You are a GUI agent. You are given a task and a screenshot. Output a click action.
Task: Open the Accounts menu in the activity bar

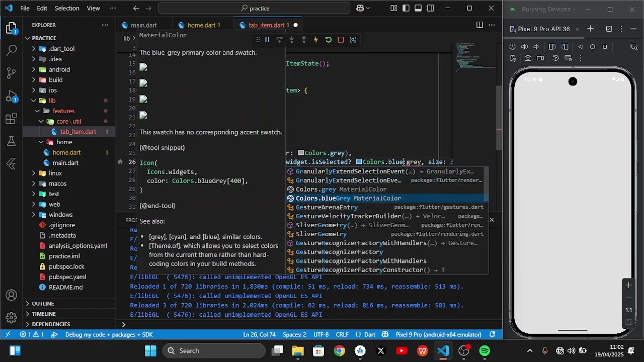point(12,296)
